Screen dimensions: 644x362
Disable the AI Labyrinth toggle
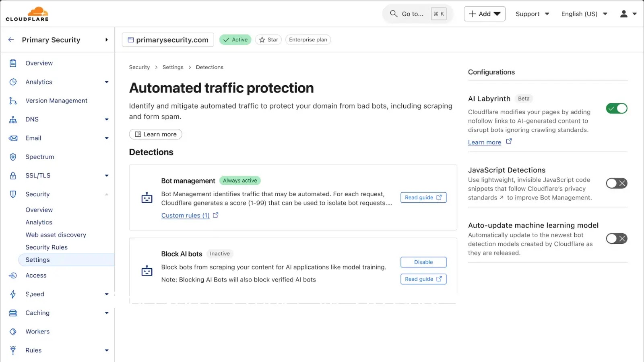click(616, 108)
